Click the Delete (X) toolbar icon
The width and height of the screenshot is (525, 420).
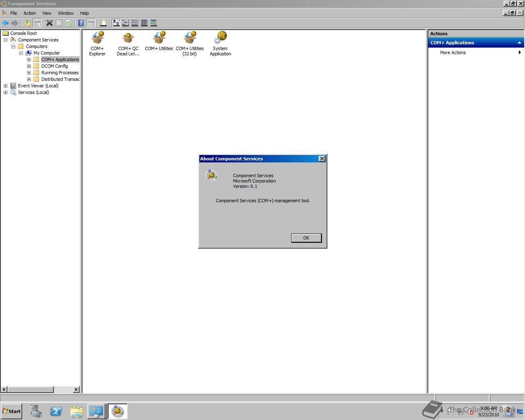(x=49, y=23)
